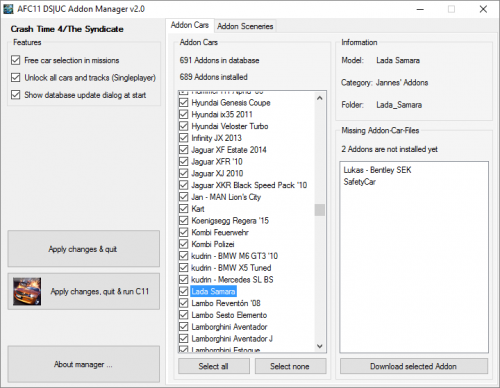
Task: Select SafetyCar in missing addons list
Action: (x=359, y=182)
